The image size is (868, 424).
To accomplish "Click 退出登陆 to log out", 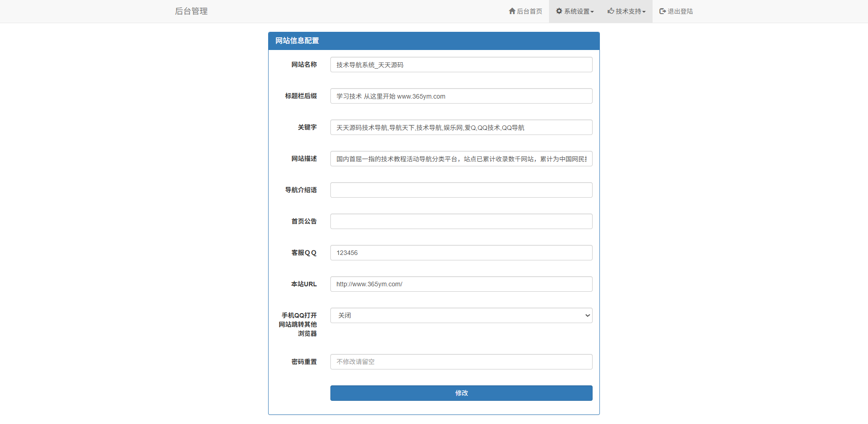I will (x=679, y=11).
